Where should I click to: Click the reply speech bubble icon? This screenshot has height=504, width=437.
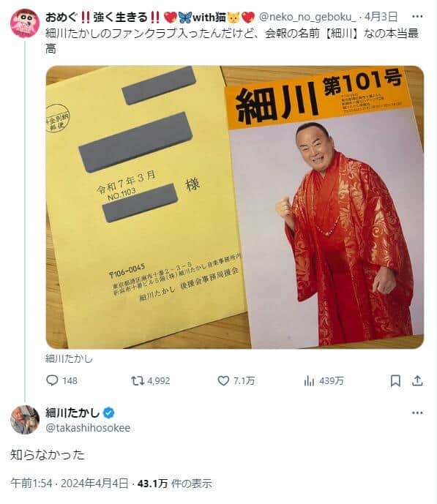pos(52,380)
